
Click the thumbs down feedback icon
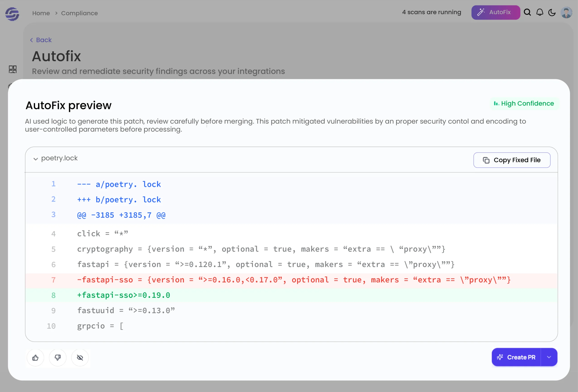pyautogui.click(x=58, y=358)
